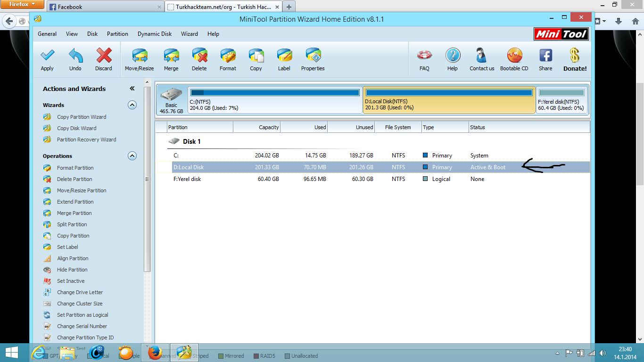
Task: Select the F:Yerel disk block in disk map
Action: (x=562, y=100)
